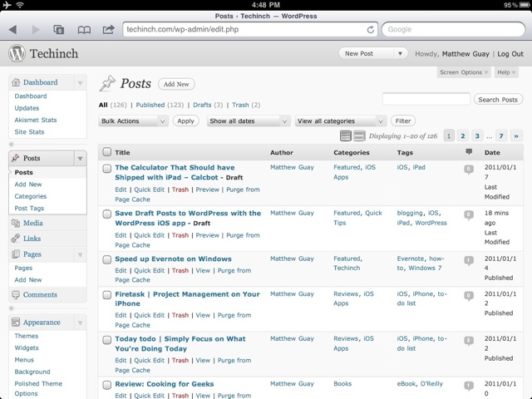Open Safari's tabs pages icon

pyautogui.click(x=59, y=30)
